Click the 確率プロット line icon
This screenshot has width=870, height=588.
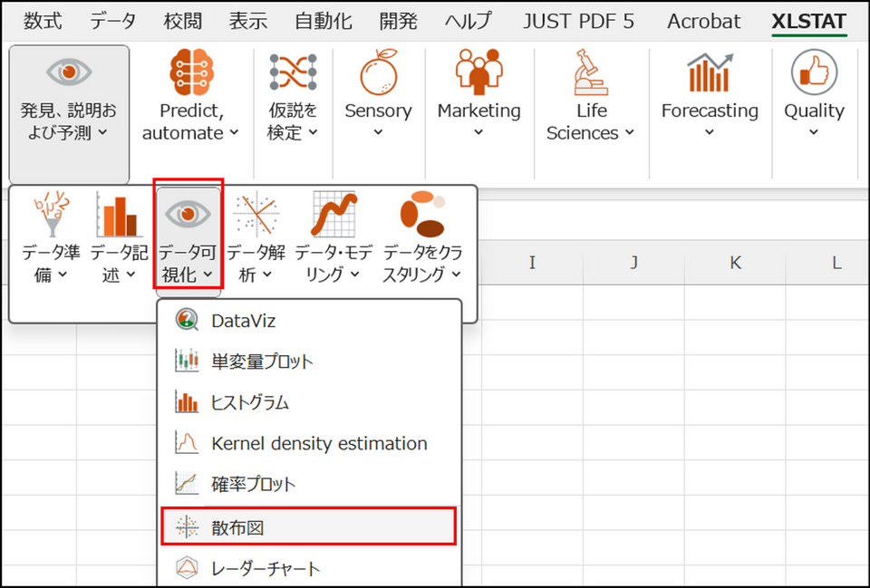[187, 484]
